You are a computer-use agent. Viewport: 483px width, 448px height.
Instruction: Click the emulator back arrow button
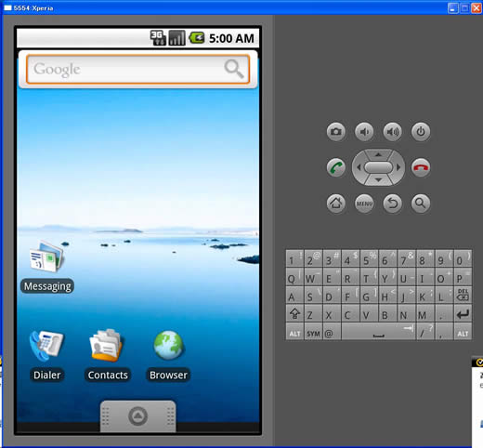(x=392, y=204)
